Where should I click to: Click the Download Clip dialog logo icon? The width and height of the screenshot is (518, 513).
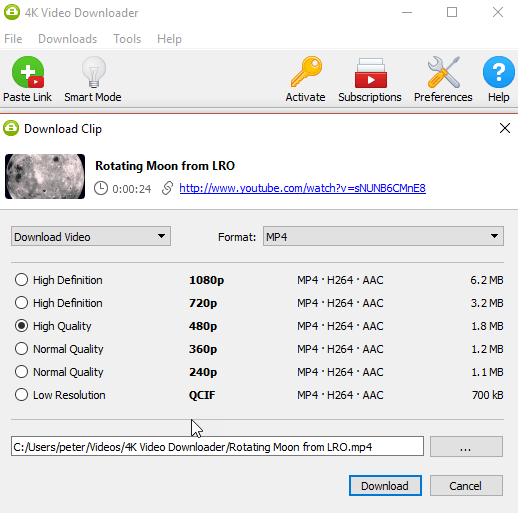[x=11, y=128]
